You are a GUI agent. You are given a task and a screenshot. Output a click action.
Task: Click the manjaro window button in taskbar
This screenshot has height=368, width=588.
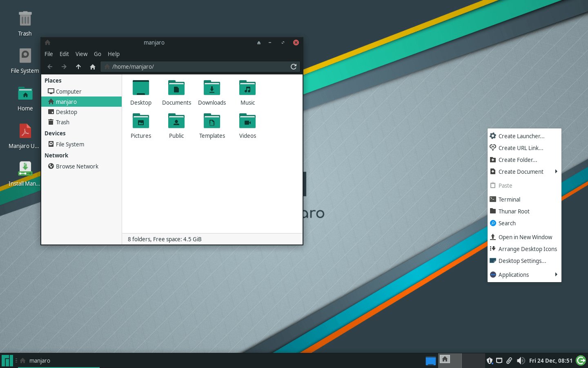[59, 361]
